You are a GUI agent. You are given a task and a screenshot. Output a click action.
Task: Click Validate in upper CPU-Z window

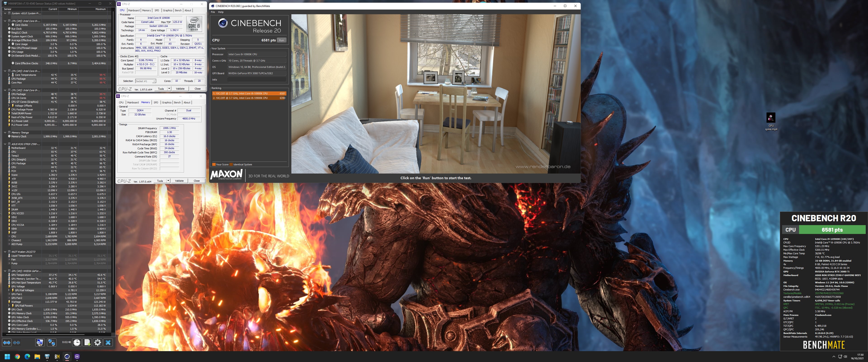click(x=180, y=89)
